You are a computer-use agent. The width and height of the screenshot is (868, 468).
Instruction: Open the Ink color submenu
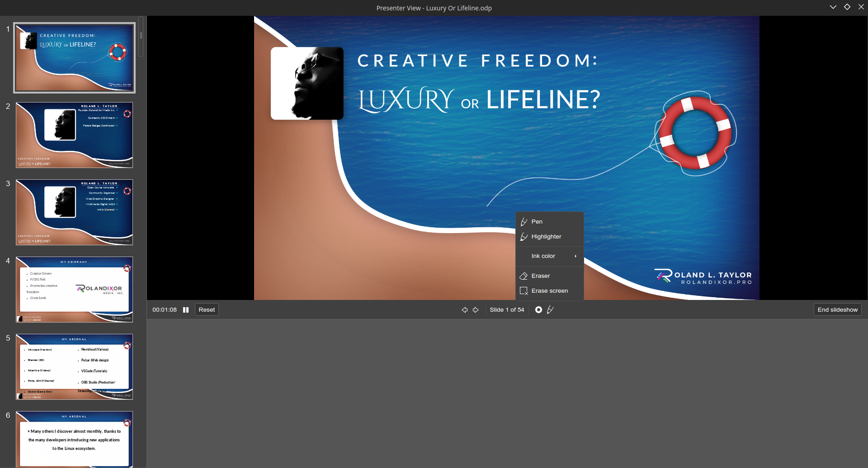point(543,256)
